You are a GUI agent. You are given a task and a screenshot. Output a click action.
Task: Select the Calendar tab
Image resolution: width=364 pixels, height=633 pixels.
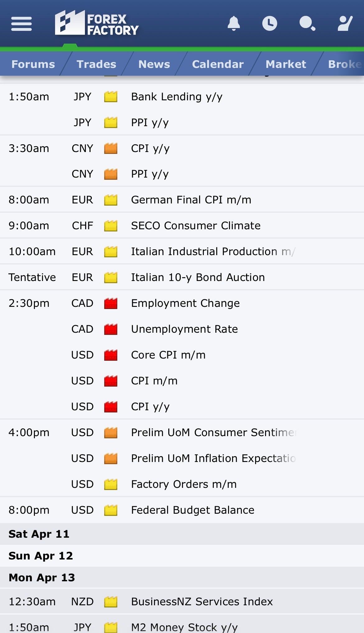tap(218, 64)
